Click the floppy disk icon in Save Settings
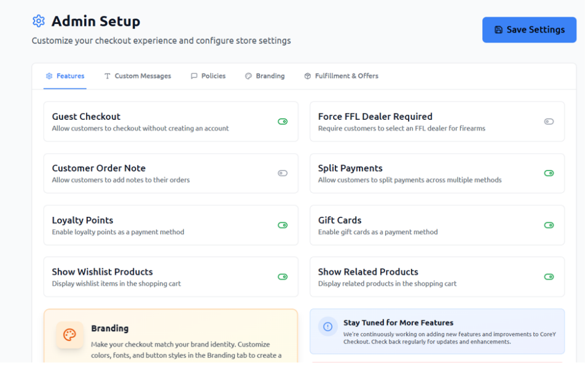The width and height of the screenshot is (588, 384). (498, 29)
